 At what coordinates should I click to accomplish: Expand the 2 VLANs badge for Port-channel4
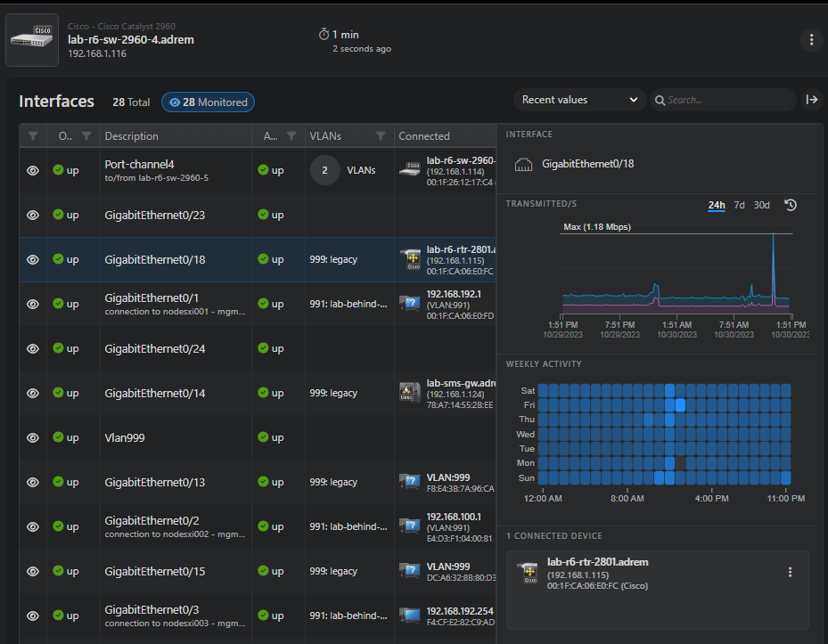coord(325,170)
